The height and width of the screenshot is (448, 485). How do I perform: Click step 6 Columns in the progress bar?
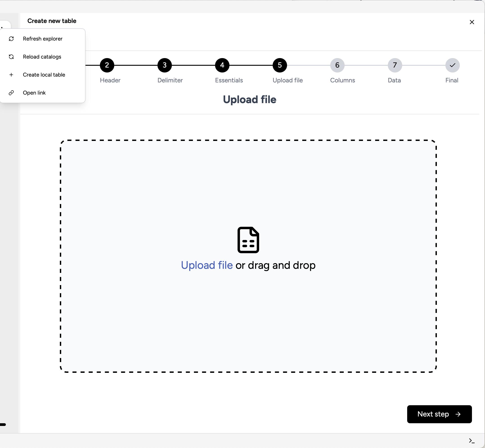point(337,65)
